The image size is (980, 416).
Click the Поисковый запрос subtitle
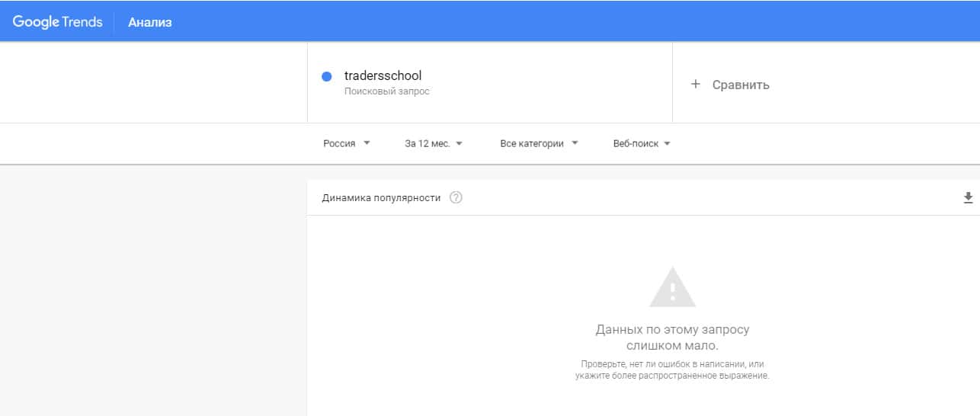[386, 91]
